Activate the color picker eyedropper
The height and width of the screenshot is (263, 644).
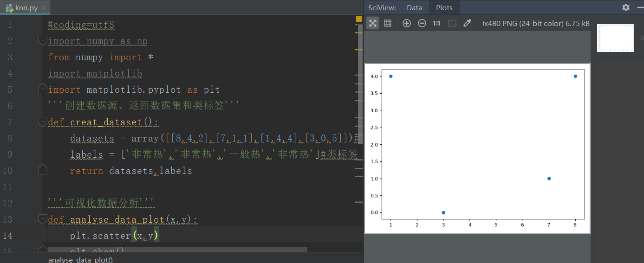[468, 23]
